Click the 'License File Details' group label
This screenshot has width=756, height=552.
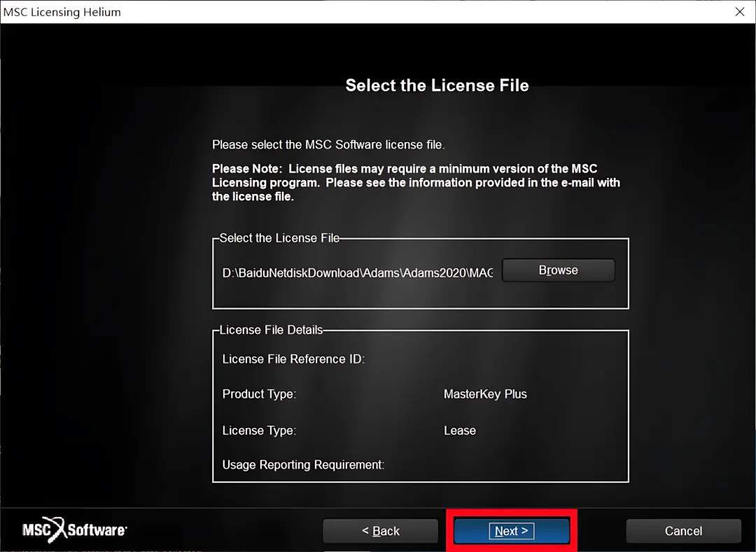tap(271, 330)
